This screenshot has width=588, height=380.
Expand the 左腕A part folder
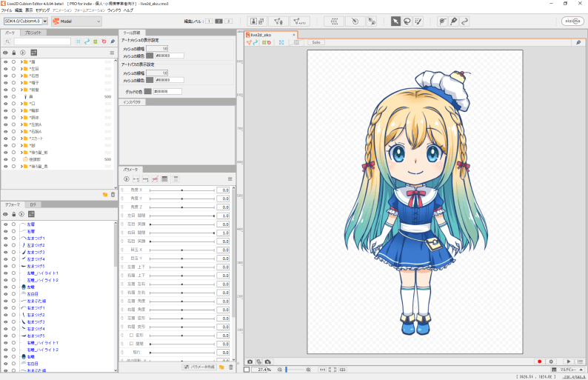click(x=21, y=124)
